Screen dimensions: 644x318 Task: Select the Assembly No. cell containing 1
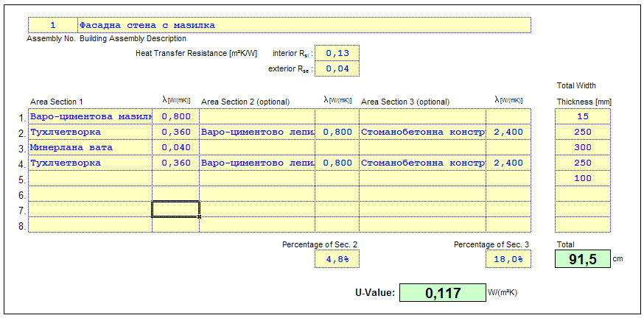52,25
